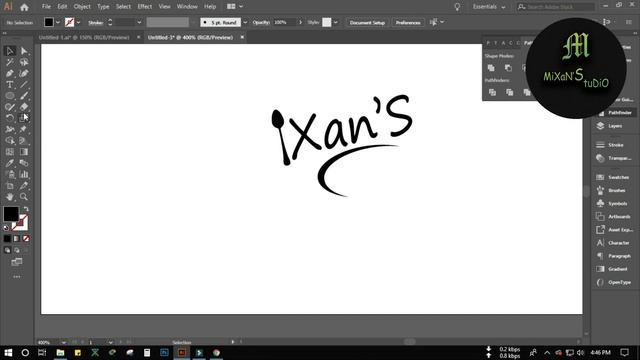The height and width of the screenshot is (360, 640).
Task: Select the Slice tool
Action: click(24, 186)
